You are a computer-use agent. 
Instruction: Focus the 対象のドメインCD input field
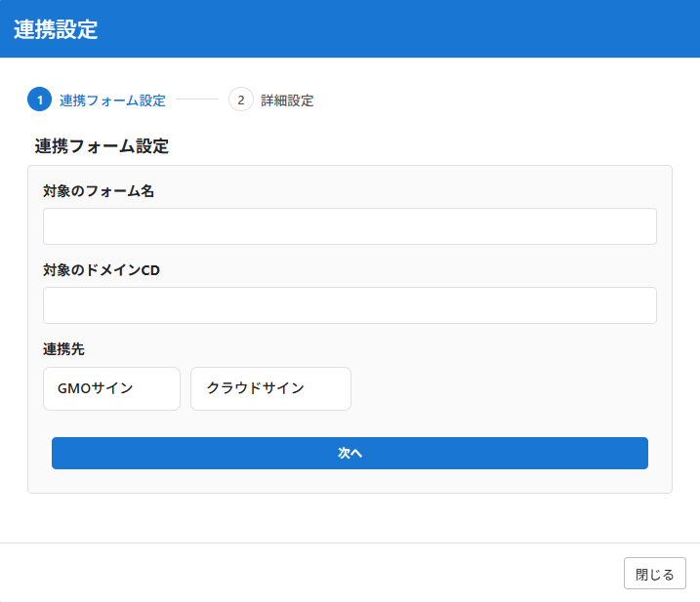pos(350,305)
